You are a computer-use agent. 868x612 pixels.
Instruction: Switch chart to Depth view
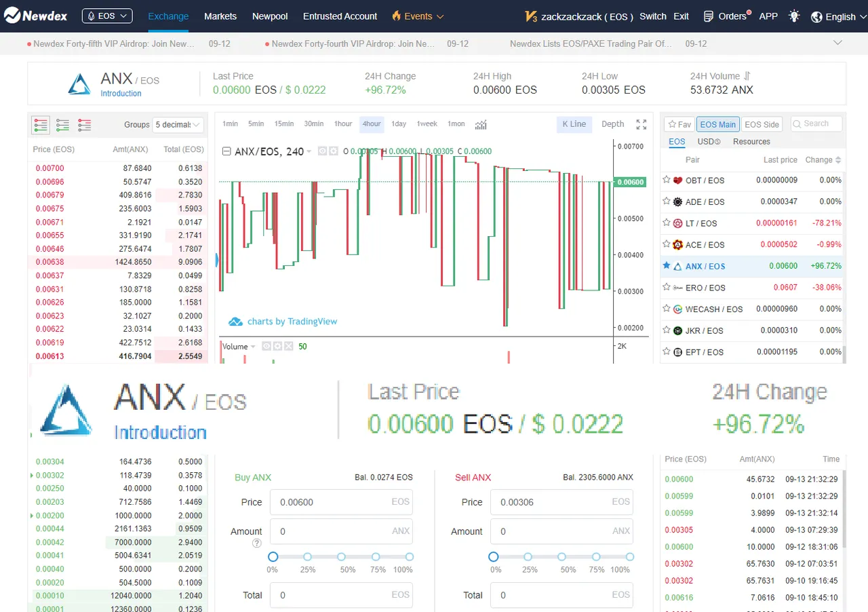(612, 124)
